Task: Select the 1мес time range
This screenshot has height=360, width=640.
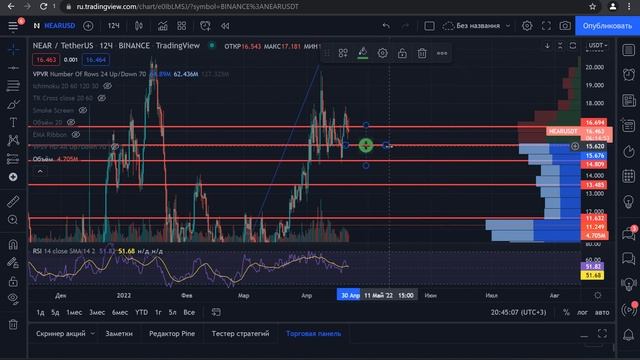Action: point(74,312)
